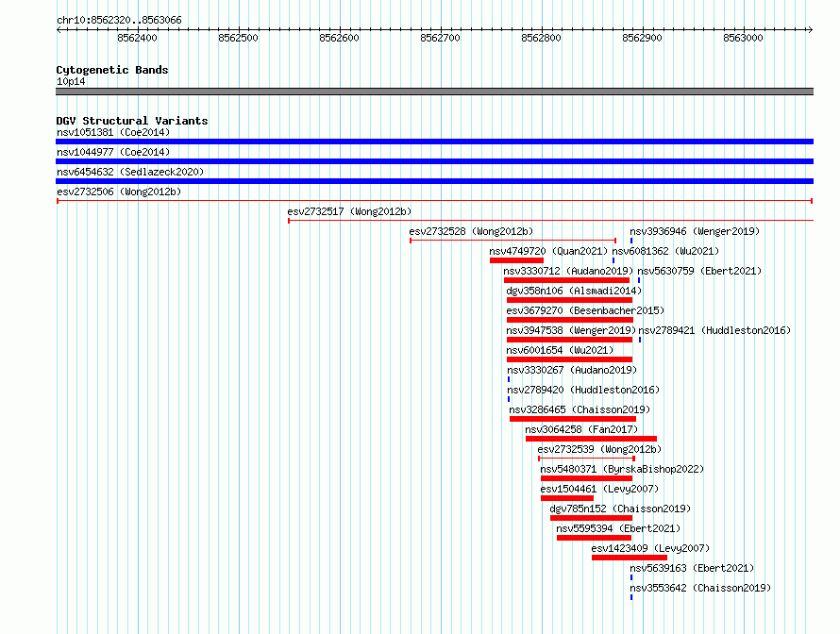Click the esv2732528 (Wong2012b) label
The height and width of the screenshot is (634, 840).
point(471,231)
